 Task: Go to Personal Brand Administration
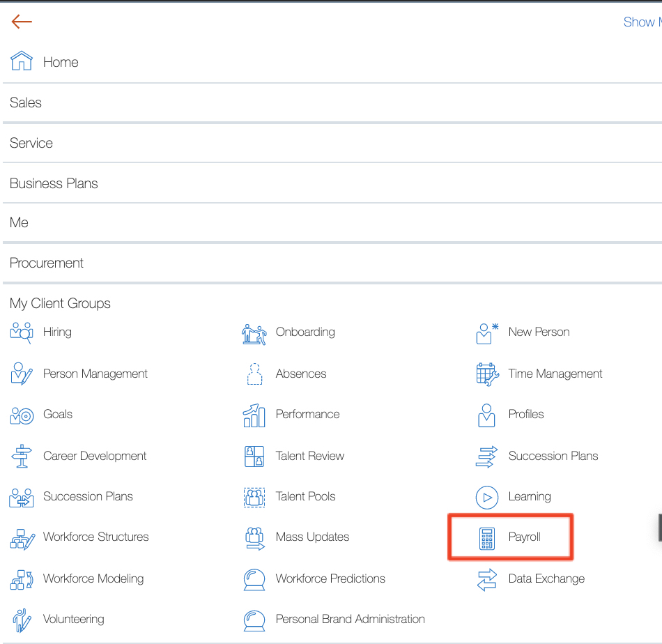350,619
